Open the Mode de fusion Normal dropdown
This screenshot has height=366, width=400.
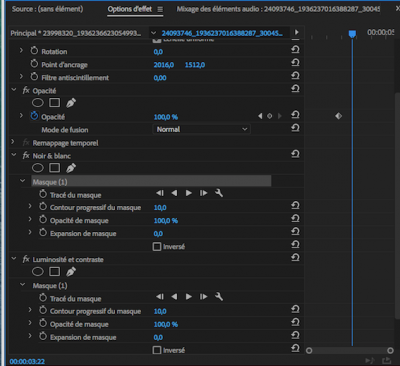tap(202, 129)
